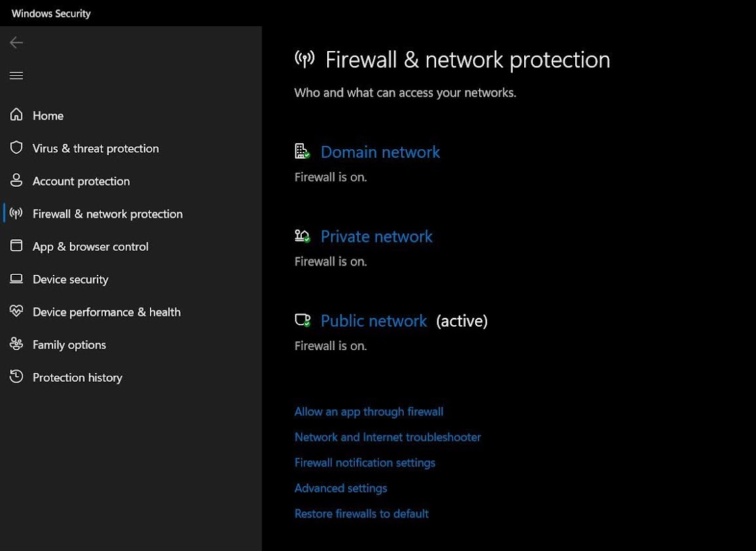
Task: Click the back arrow icon
Action: 16,43
